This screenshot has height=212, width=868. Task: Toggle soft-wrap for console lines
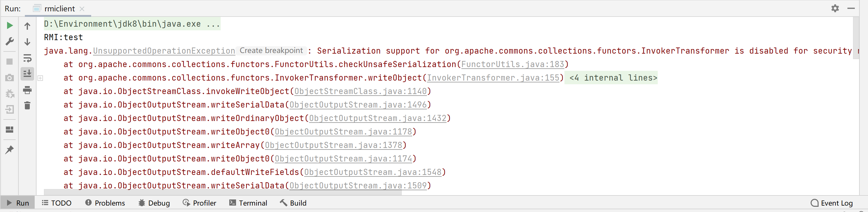(x=27, y=58)
